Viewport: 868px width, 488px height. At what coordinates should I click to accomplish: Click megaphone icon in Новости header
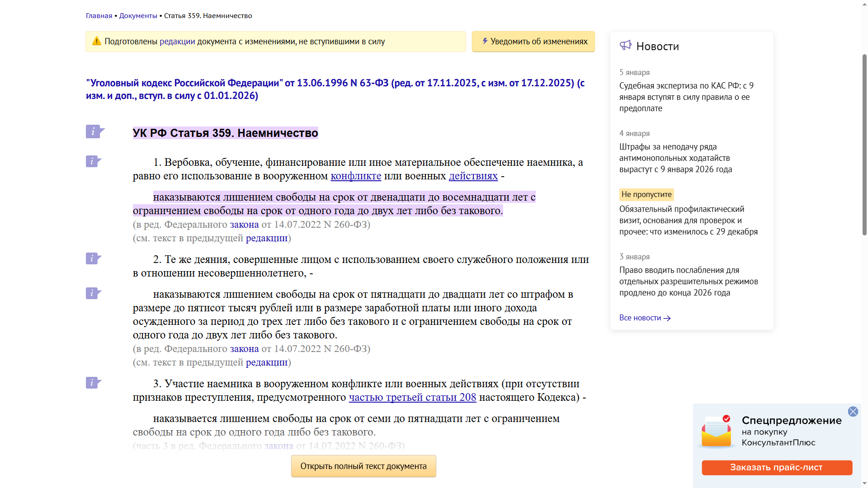tap(625, 46)
